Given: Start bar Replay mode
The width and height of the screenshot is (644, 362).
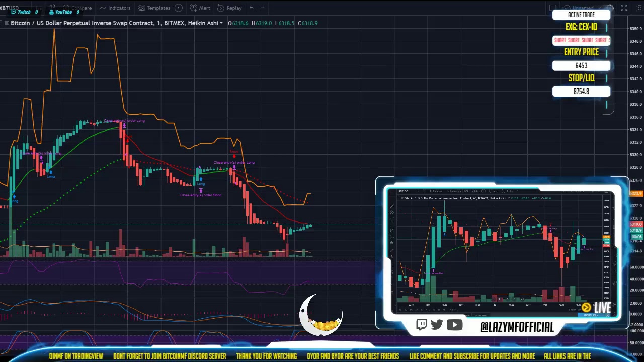Looking at the screenshot, I should tap(230, 8).
